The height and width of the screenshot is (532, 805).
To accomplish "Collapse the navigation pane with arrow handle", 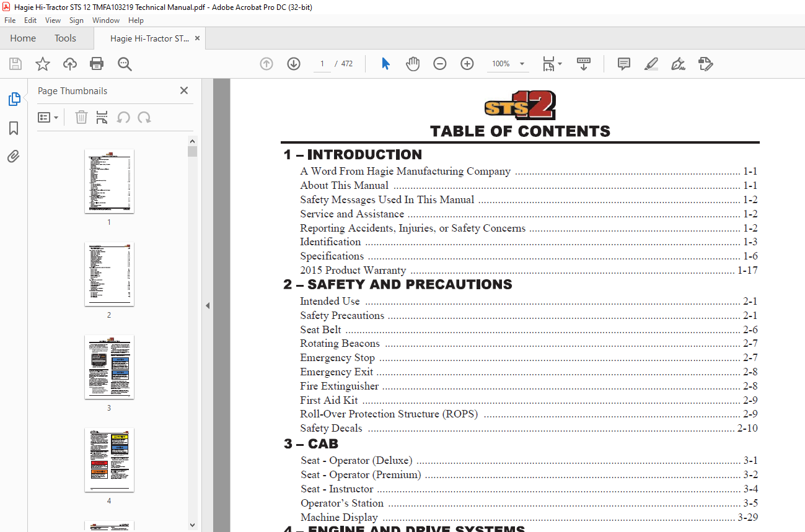I will click(208, 305).
